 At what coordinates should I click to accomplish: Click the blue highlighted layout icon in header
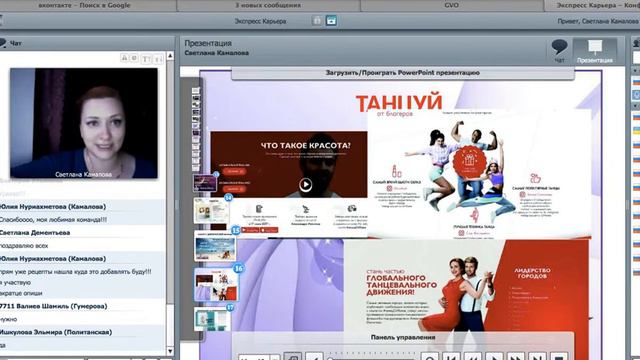click(x=331, y=20)
